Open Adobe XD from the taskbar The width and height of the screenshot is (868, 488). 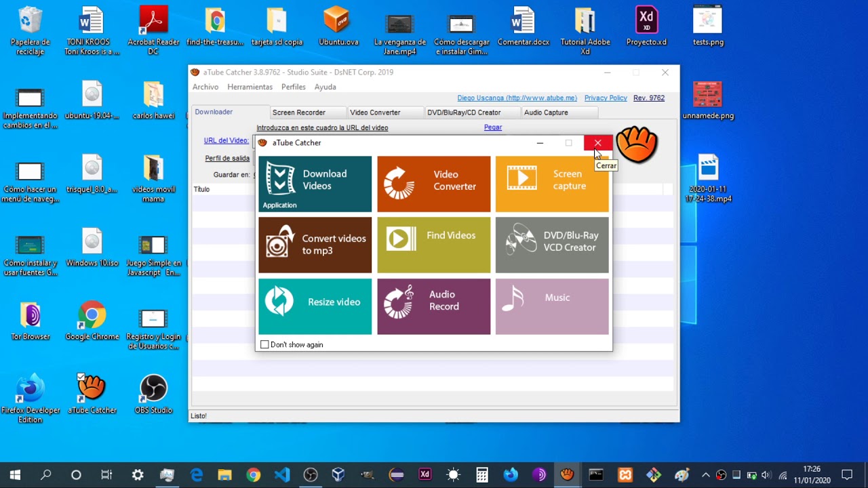point(425,475)
